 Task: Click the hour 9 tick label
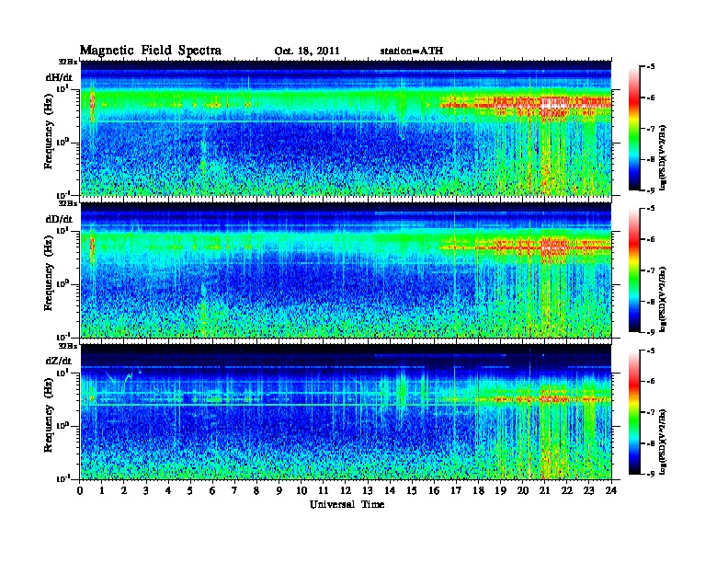pyautogui.click(x=279, y=490)
